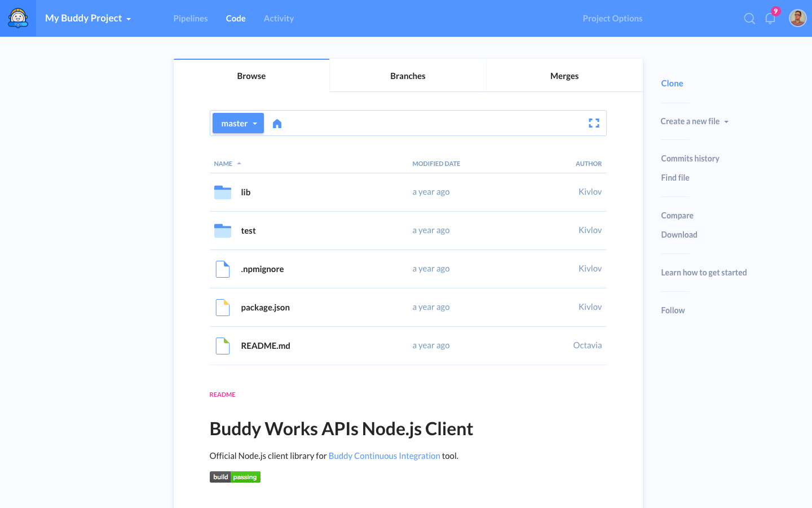Click the Buddy mascot logo
The width and height of the screenshot is (812, 508).
click(x=18, y=18)
